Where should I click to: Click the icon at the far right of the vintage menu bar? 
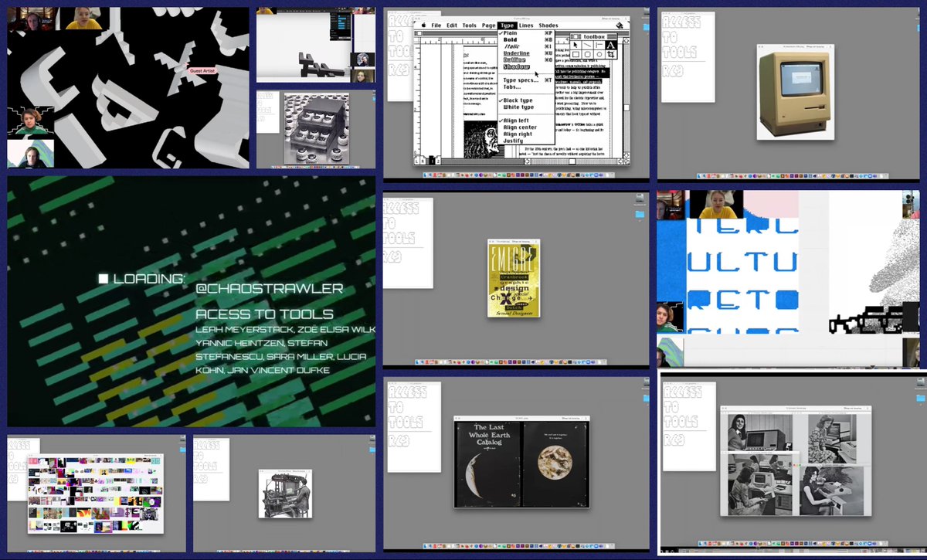point(620,25)
